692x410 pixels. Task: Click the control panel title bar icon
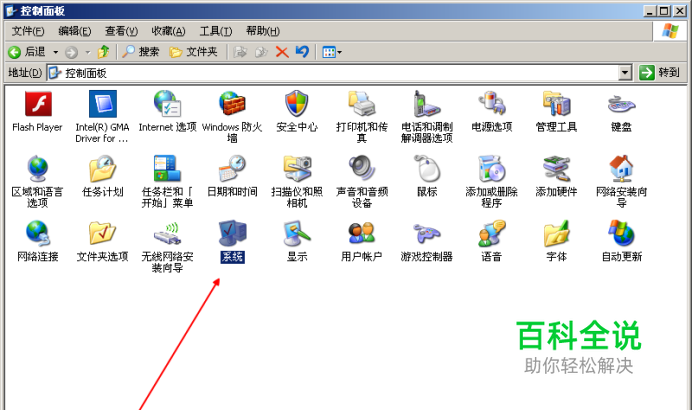(x=11, y=10)
